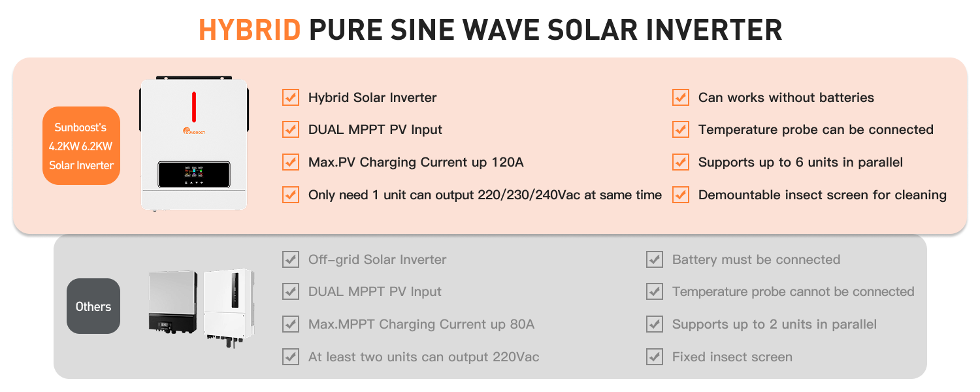Toggle Demountable insect screen checkbox
980x392 pixels.
681,195
